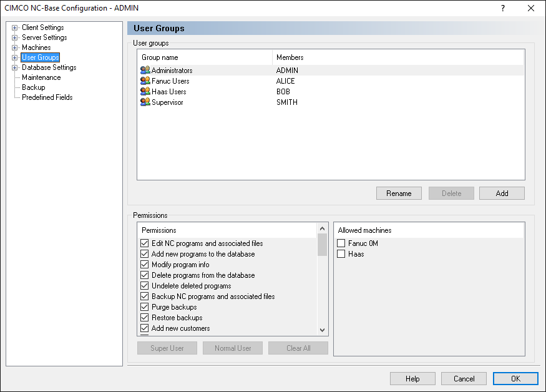Viewport: 546px width, 392px height.
Task: Open Help for this dialog
Action: (x=412, y=379)
